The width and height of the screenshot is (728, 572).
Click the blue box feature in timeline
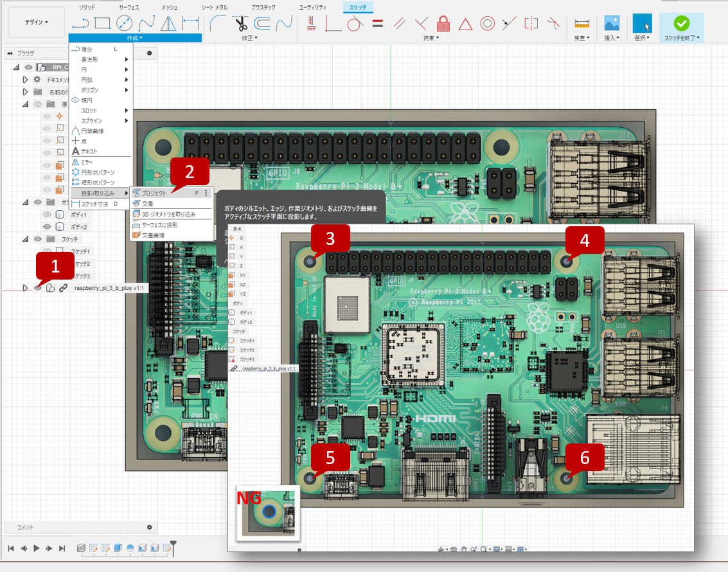point(118,548)
